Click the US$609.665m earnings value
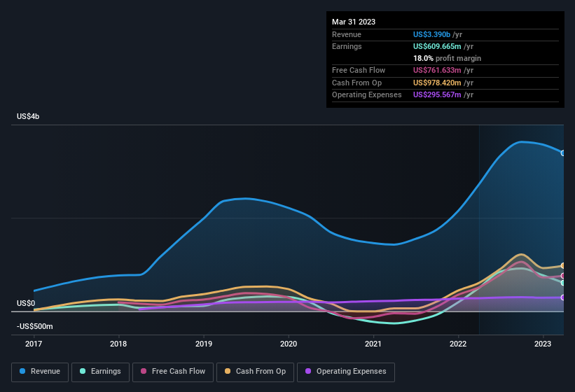The width and height of the screenshot is (575, 392). tap(437, 46)
